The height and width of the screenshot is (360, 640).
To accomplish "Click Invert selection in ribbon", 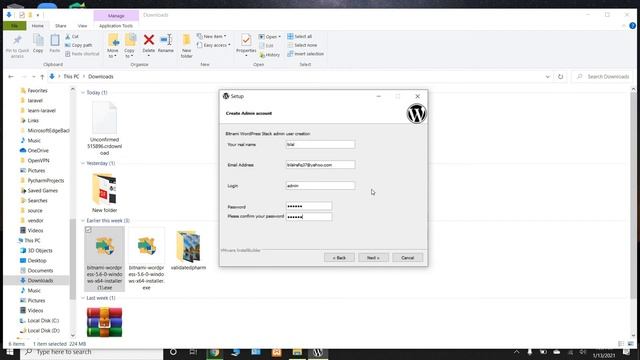I will pyautogui.click(x=306, y=54).
